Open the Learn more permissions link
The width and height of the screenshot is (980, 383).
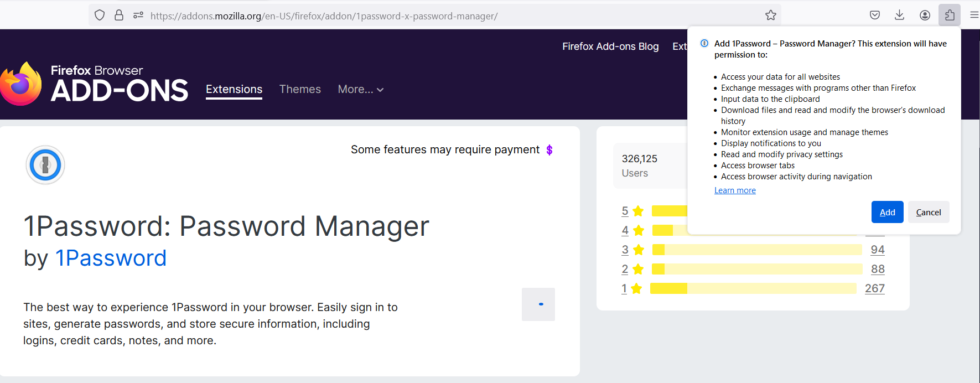point(735,190)
